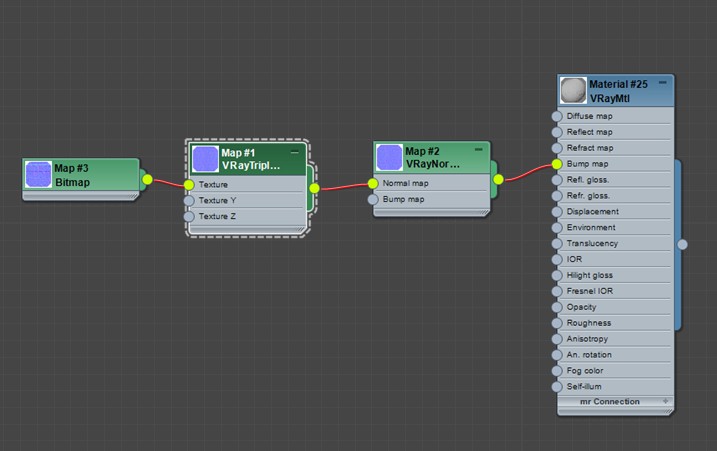717x451 pixels.
Task: Click the Fresnel IOR slot label
Action: [x=590, y=291]
